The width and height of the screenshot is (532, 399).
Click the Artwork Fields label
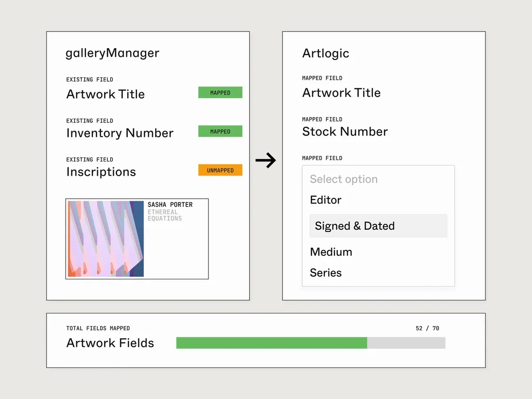click(110, 343)
